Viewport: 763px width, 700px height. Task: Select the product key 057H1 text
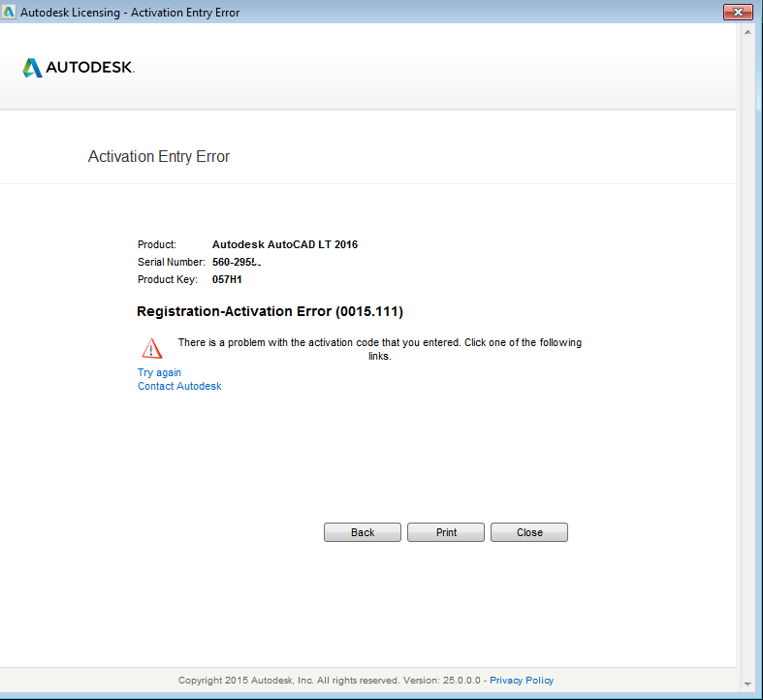pos(227,279)
